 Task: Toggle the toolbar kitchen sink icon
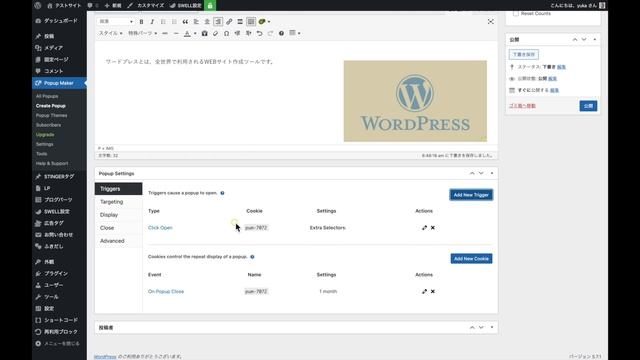click(x=251, y=22)
